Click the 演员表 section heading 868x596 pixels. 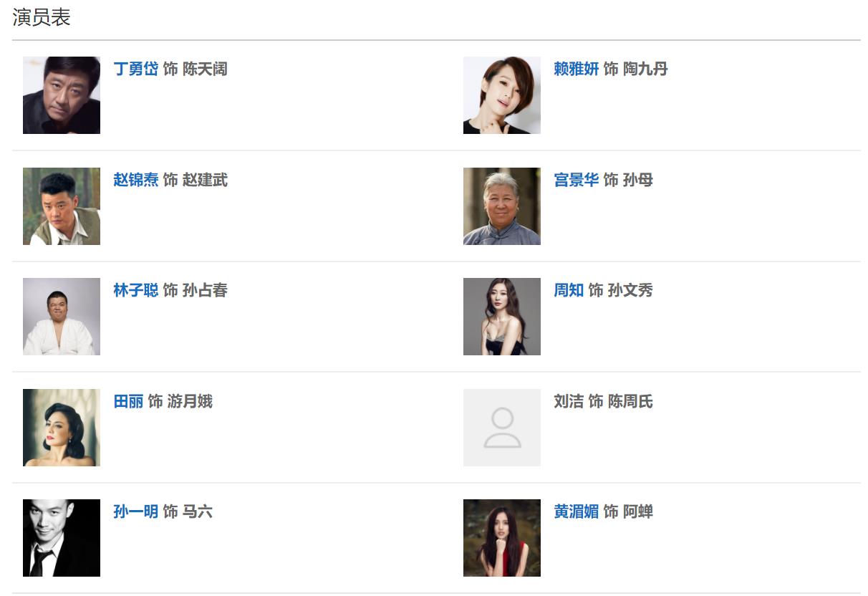click(42, 19)
